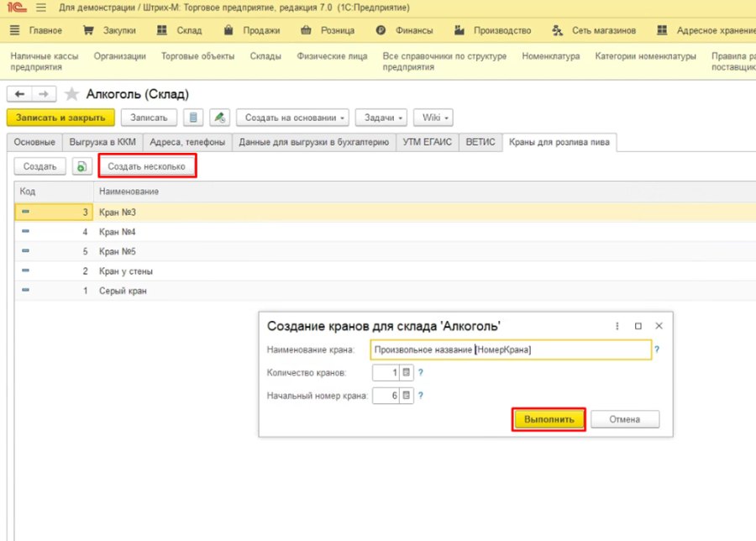This screenshot has height=541, width=756.
Task: Click the Создать несколько button
Action: click(146, 166)
